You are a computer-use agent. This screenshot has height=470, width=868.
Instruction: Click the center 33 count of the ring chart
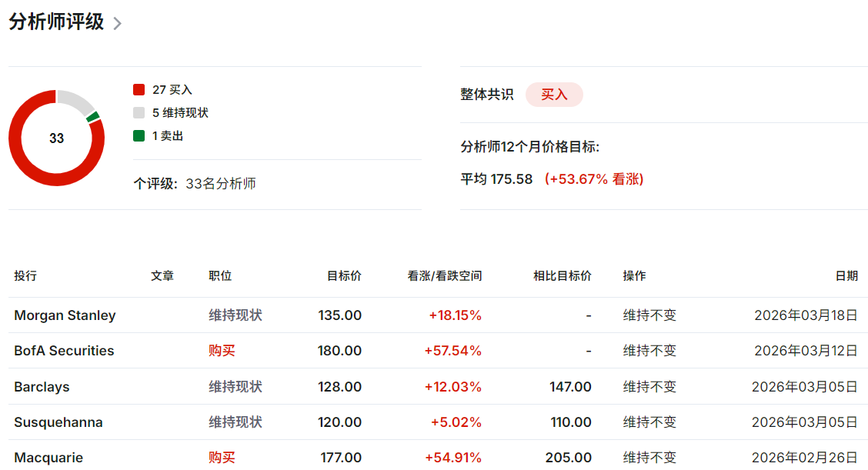(56, 138)
